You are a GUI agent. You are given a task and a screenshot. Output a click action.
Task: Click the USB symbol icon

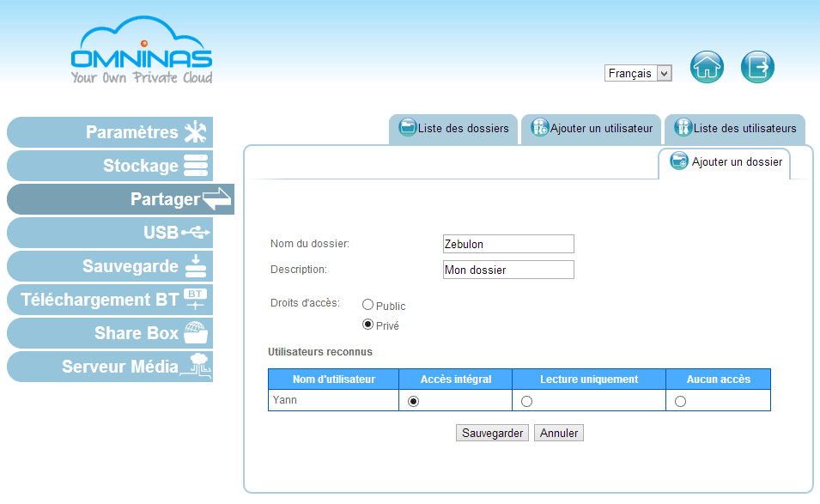click(196, 232)
